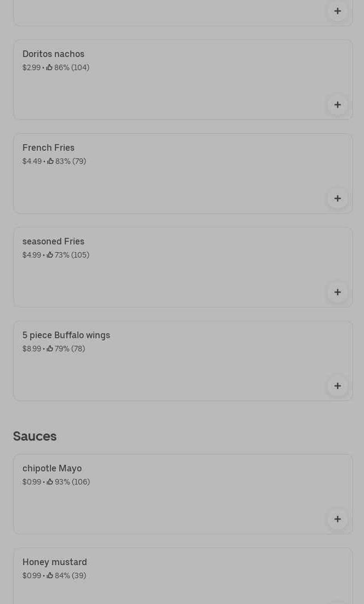This screenshot has width=364, height=604.
Task: Open the Honey mustard item title
Action: point(55,562)
